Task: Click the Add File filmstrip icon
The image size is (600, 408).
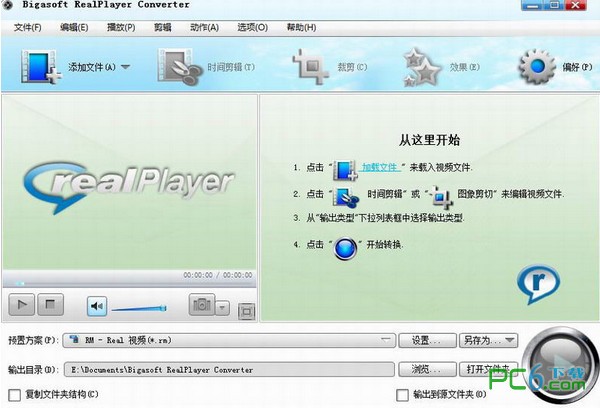Action: coord(41,67)
